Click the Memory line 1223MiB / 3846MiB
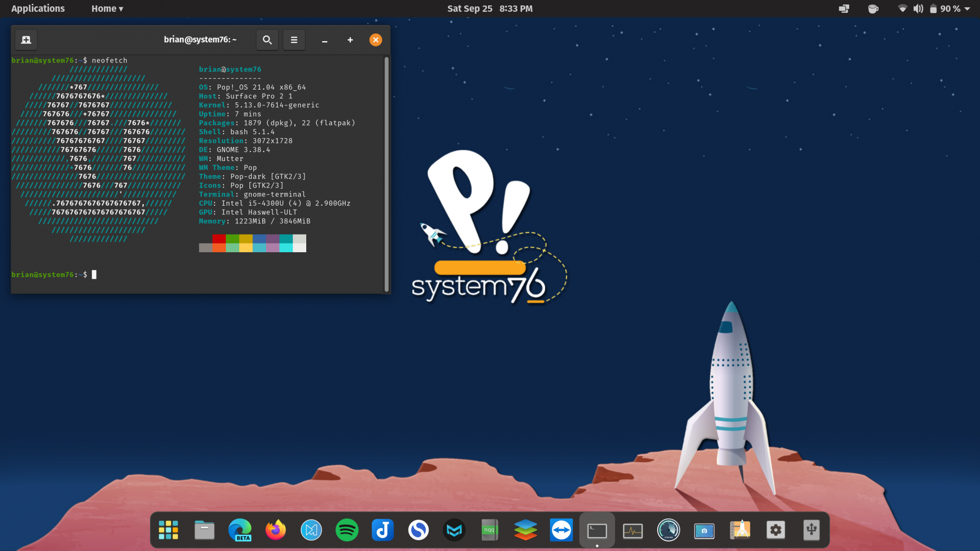Viewport: 980px width, 551px height. [x=255, y=221]
